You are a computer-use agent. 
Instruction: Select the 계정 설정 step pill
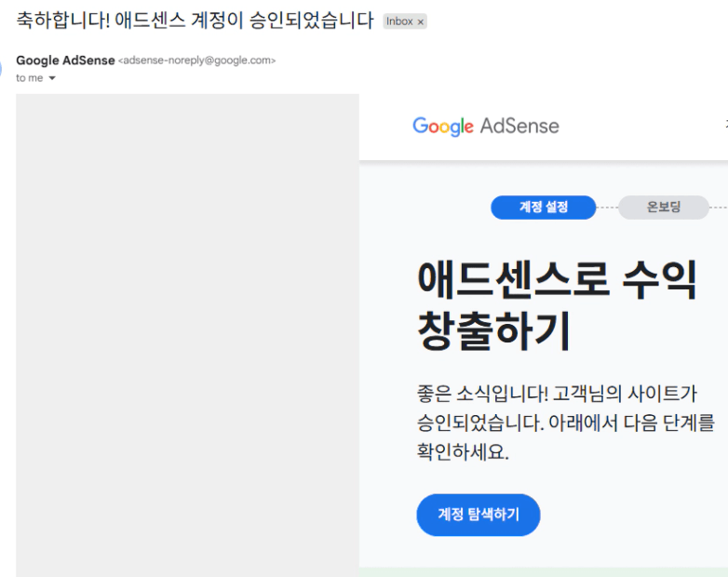click(544, 207)
